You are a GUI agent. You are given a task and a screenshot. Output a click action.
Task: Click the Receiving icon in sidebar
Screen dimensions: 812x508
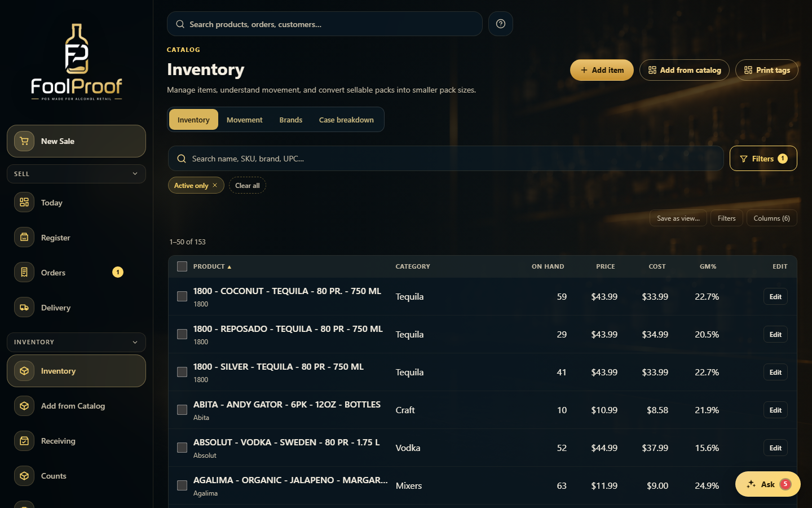pos(24,441)
